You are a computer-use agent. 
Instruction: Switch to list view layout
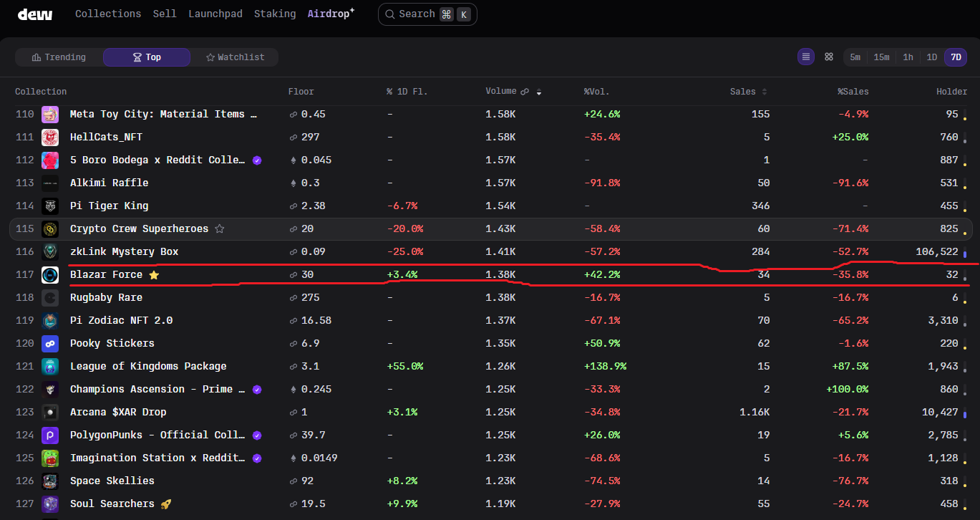point(806,57)
